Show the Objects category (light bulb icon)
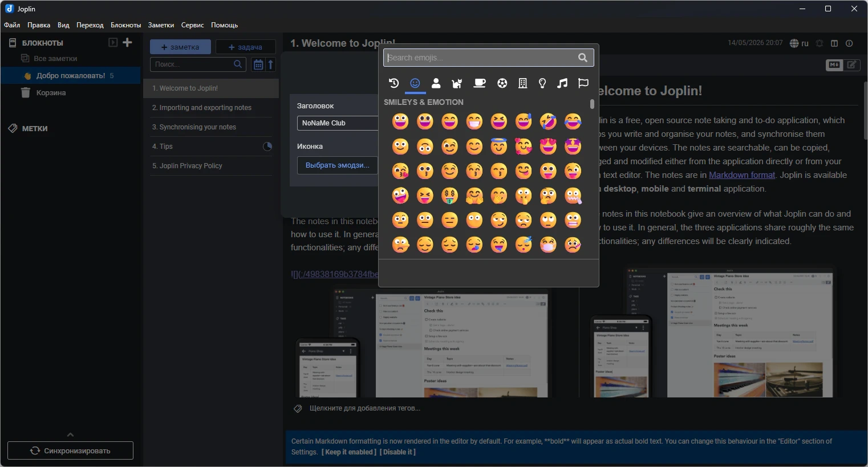868x467 pixels. click(x=542, y=83)
